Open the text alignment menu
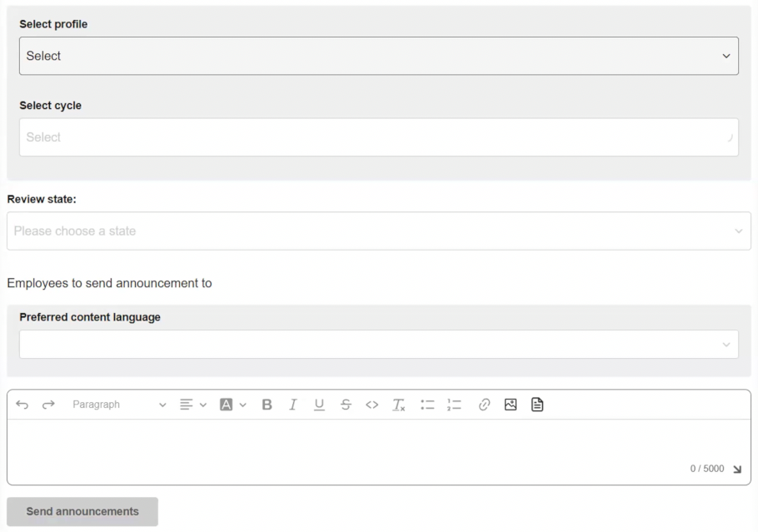 [x=192, y=405]
